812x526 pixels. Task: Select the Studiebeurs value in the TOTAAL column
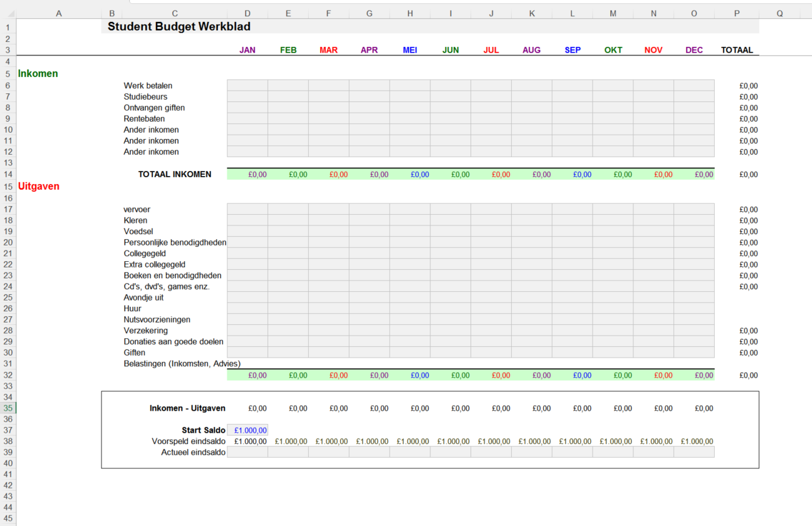[748, 97]
